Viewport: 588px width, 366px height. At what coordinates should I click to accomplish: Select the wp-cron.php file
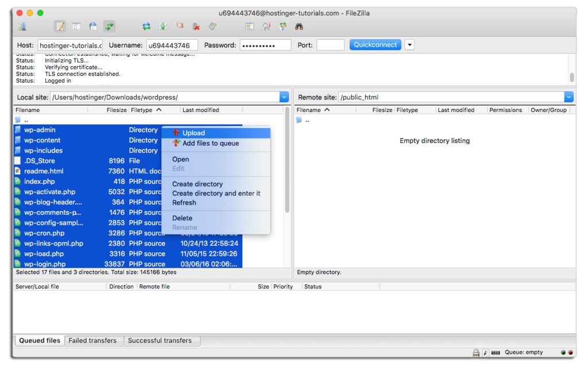click(128, 233)
